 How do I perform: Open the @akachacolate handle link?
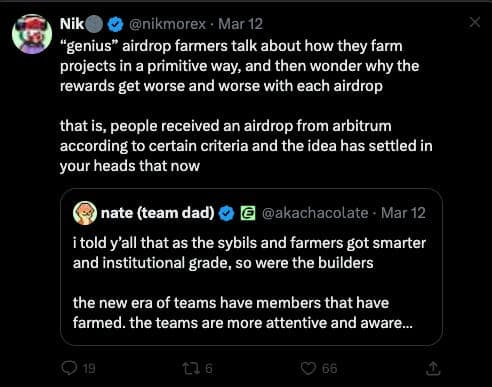pyautogui.click(x=315, y=213)
